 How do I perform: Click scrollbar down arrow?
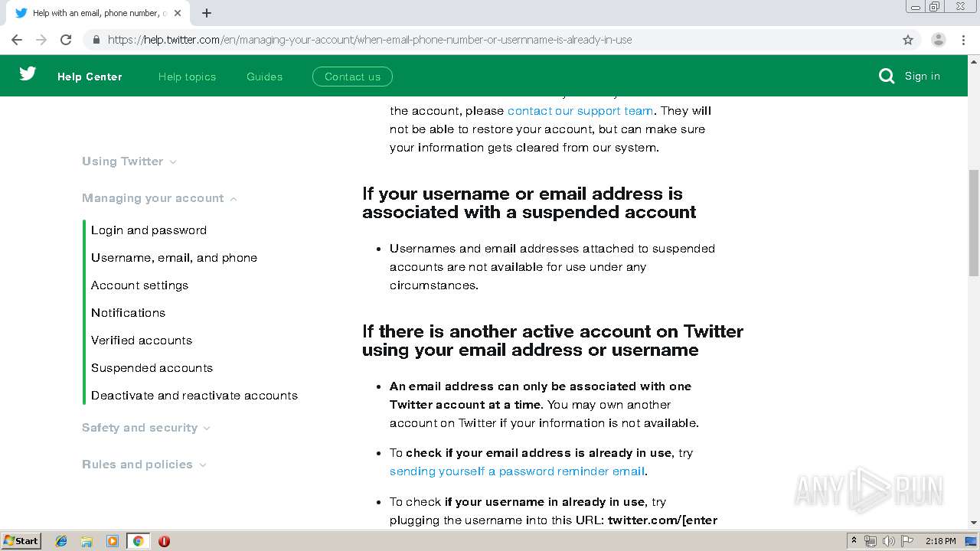[974, 523]
